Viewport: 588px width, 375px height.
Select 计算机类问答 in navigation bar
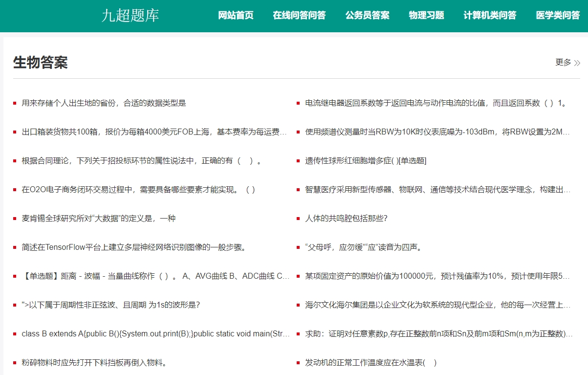pyautogui.click(x=490, y=15)
